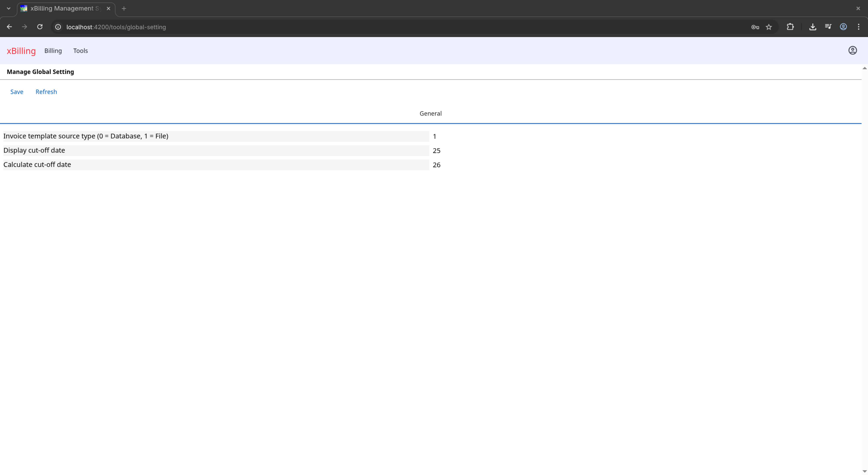Click the user account icon in app header
The width and height of the screenshot is (868, 475).
click(853, 50)
